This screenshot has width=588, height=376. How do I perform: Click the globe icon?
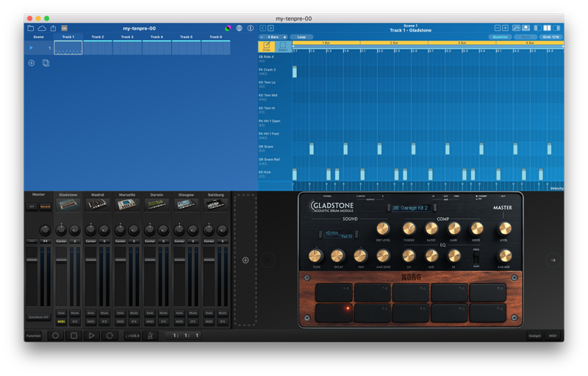pyautogui.click(x=240, y=28)
